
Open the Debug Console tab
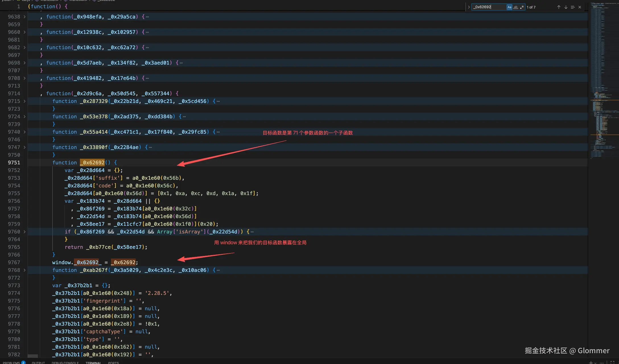click(x=65, y=363)
